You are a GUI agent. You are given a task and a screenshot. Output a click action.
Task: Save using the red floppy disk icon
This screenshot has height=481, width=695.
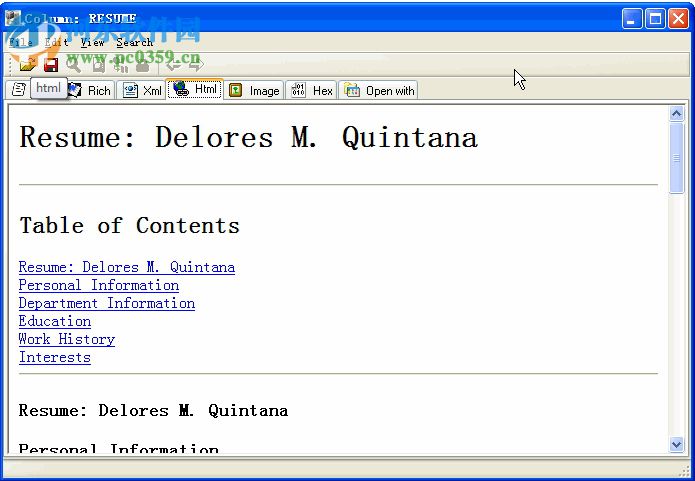[51, 65]
